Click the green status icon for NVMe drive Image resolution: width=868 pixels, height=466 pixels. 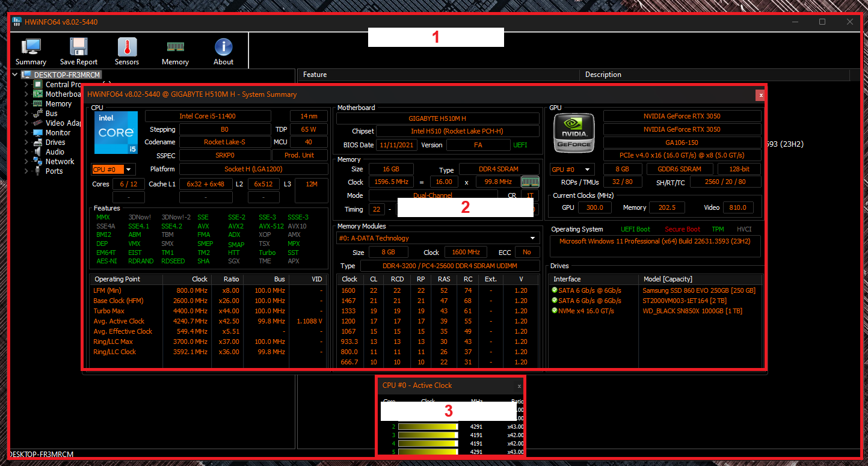pyautogui.click(x=554, y=311)
